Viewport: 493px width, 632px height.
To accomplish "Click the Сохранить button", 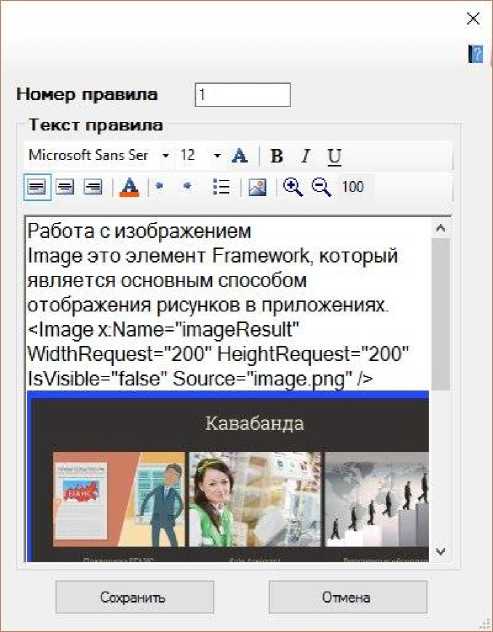I will (135, 597).
